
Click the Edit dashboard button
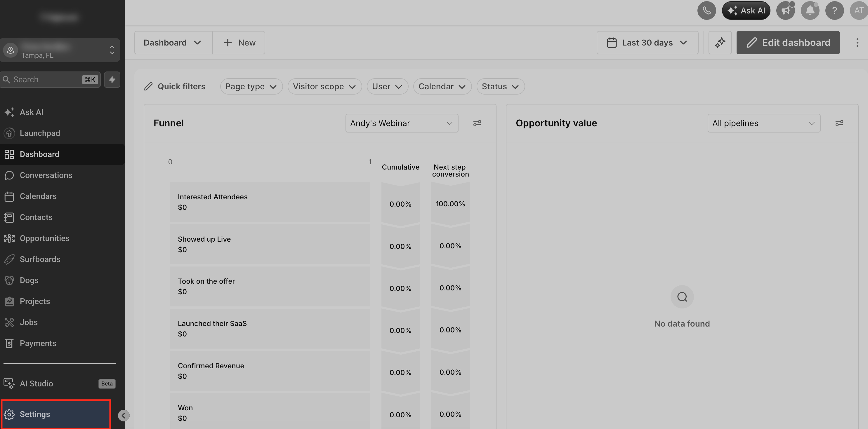click(788, 42)
